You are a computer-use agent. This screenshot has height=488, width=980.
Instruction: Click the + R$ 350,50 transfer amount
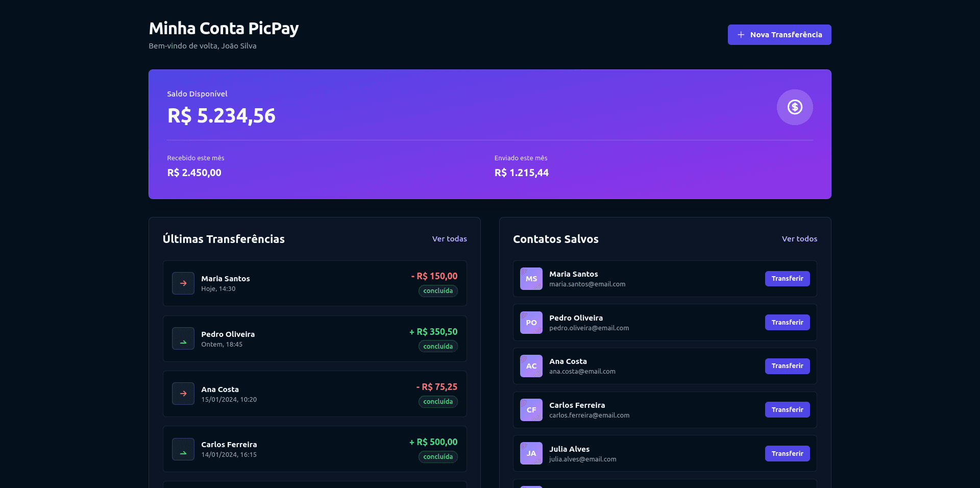point(433,332)
